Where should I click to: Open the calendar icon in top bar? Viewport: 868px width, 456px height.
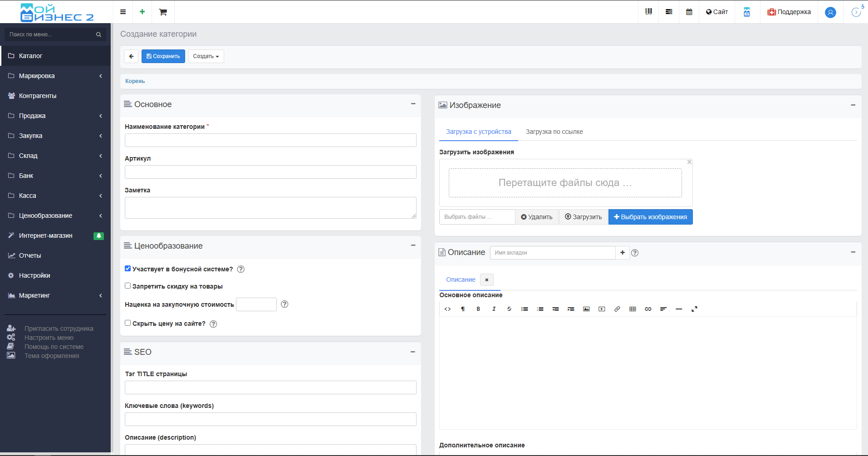click(x=689, y=12)
